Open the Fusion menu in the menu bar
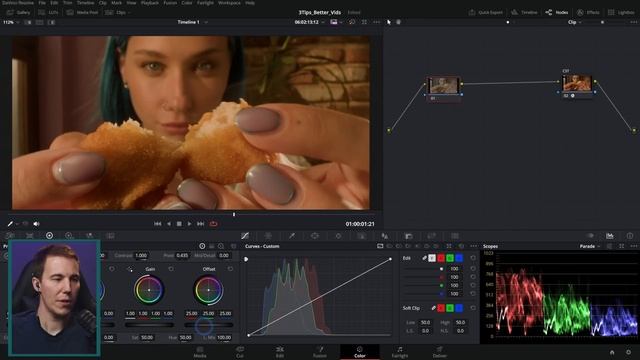 pos(170,3)
